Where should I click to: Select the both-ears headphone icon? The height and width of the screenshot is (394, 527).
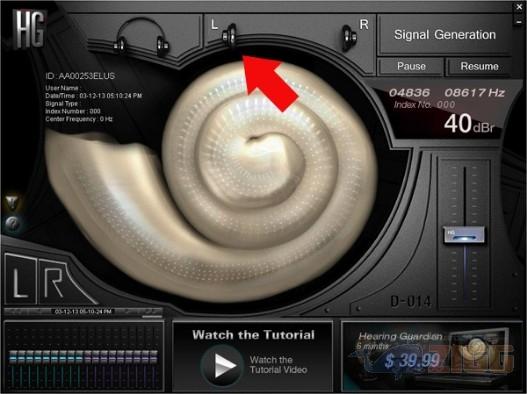tap(141, 37)
